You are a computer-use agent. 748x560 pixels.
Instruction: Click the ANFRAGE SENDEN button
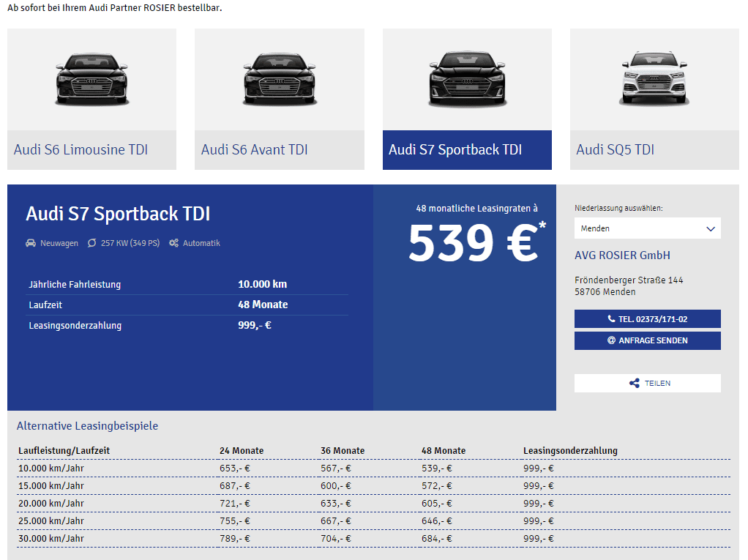click(647, 340)
